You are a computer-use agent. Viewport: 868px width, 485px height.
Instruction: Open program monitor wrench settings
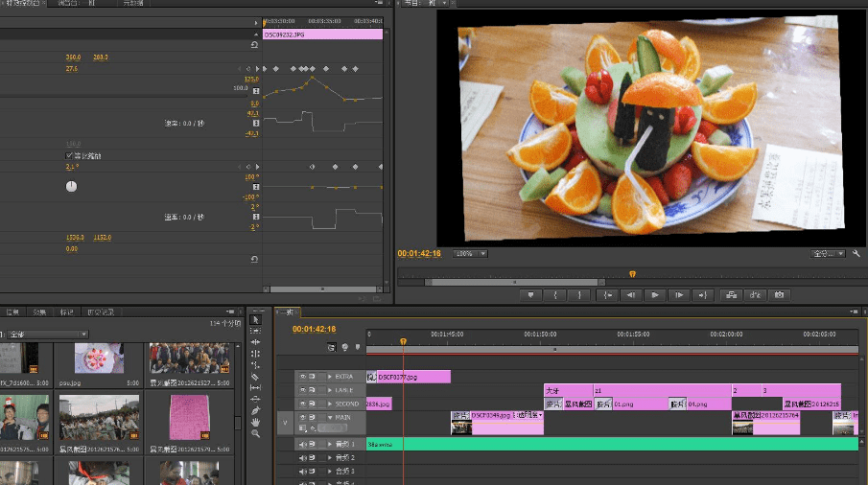coord(856,254)
